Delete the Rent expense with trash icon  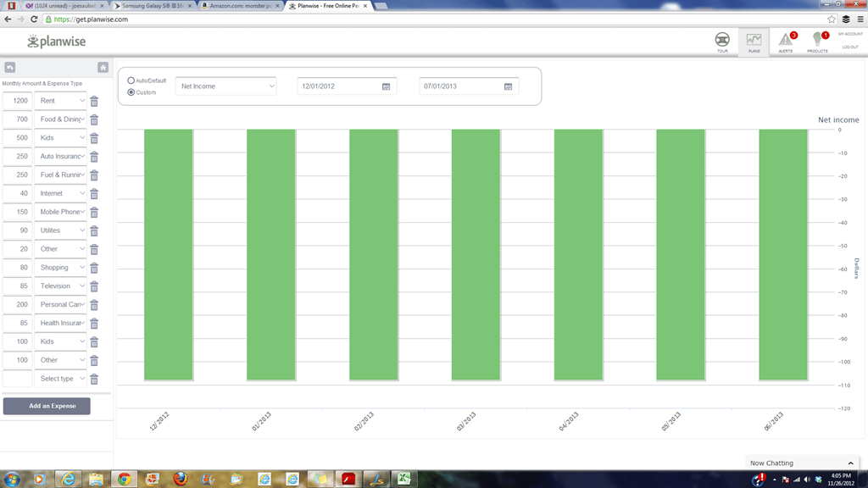pos(94,101)
